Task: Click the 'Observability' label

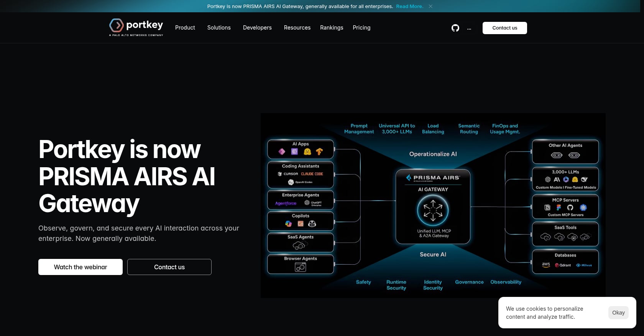Action: click(x=506, y=282)
